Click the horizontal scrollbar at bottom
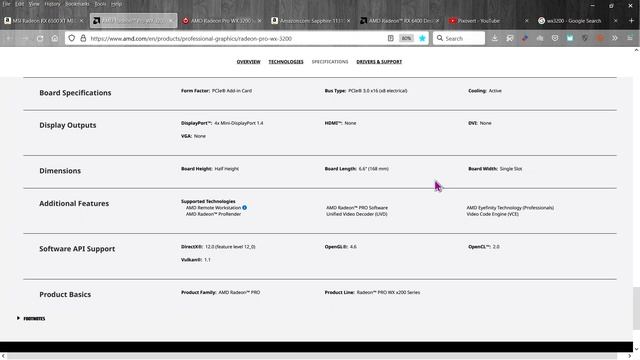 tap(312, 356)
